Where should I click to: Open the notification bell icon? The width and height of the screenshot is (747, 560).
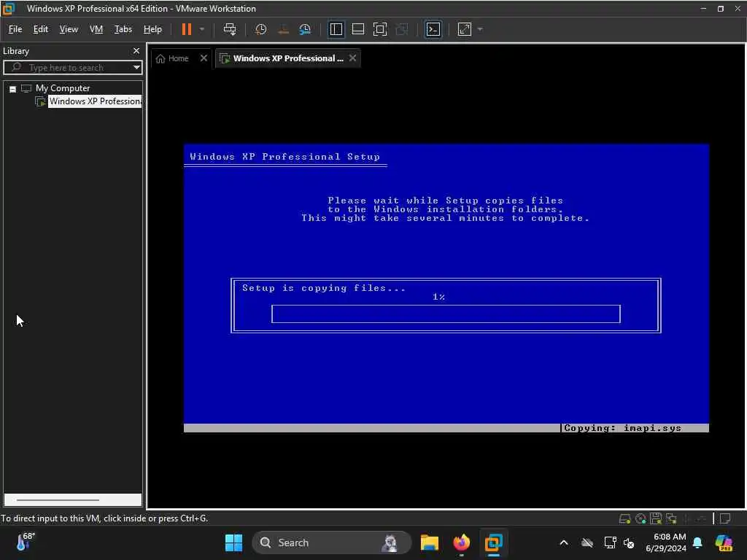[x=697, y=542]
